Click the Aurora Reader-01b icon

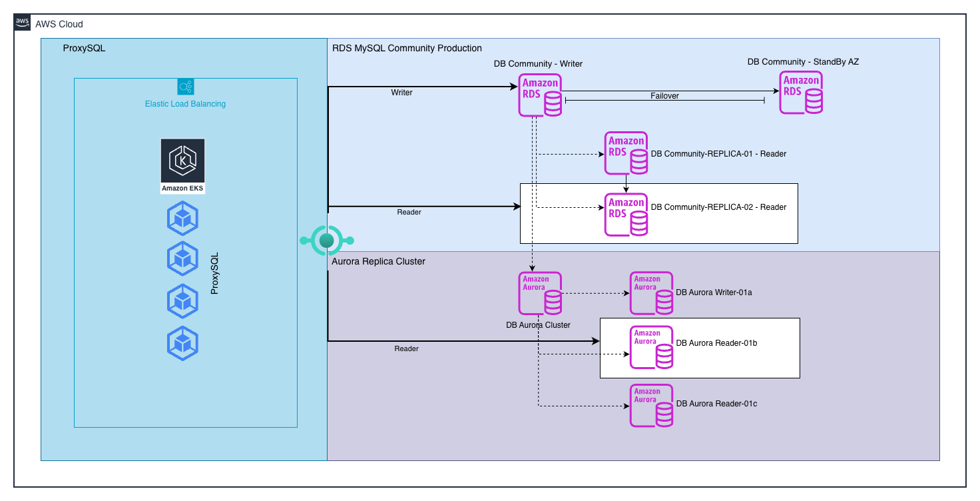(652, 348)
